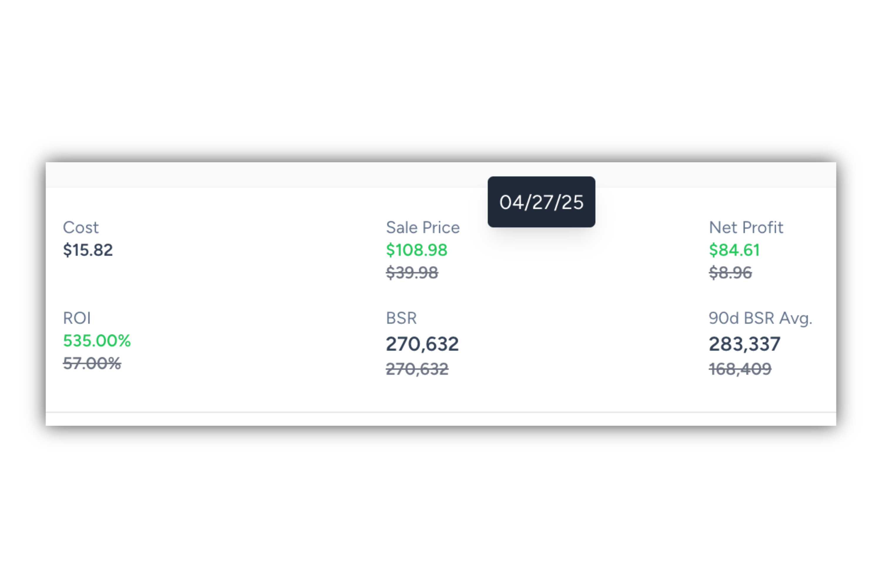
Task: Select the green $84.61 net profit
Action: (x=734, y=250)
